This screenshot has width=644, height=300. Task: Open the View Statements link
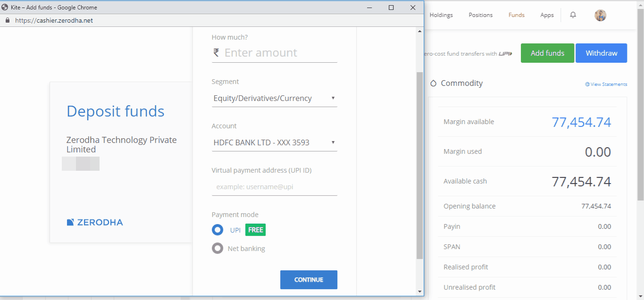point(606,84)
